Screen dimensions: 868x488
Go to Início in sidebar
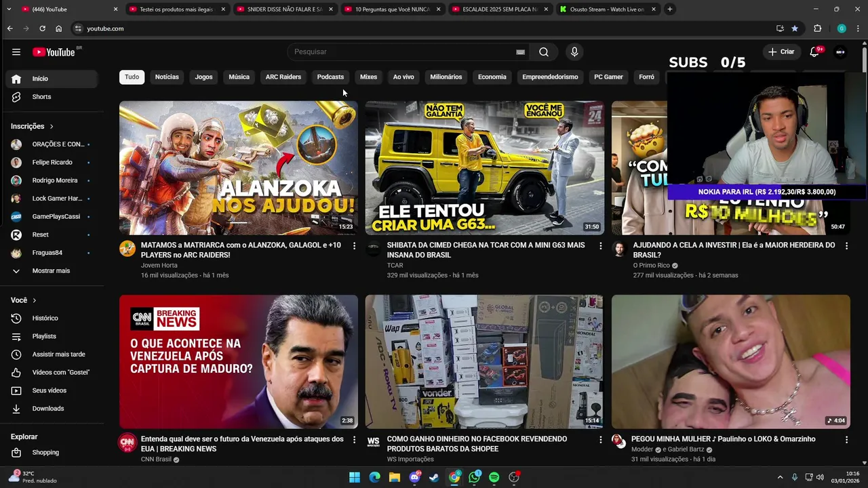pos(53,79)
